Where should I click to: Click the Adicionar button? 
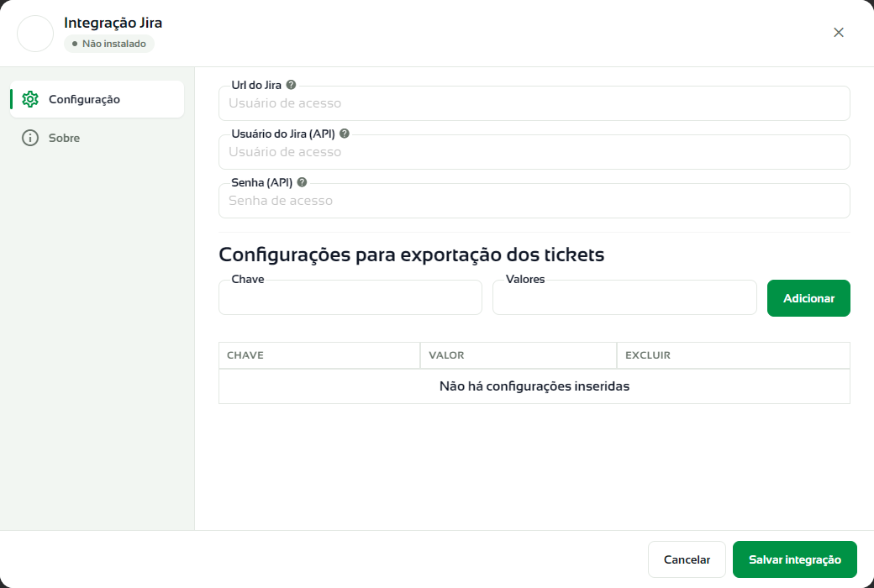point(808,298)
